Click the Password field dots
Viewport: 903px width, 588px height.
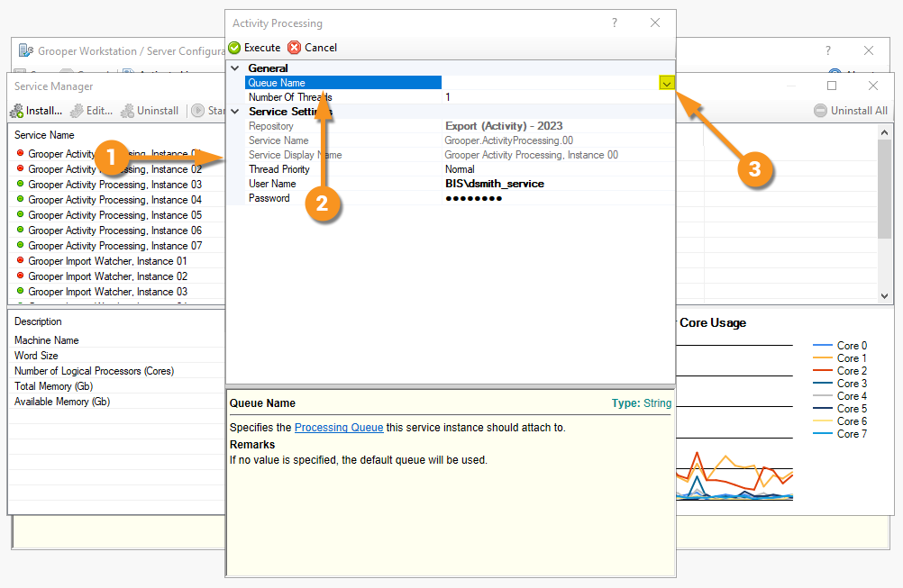[473, 198]
